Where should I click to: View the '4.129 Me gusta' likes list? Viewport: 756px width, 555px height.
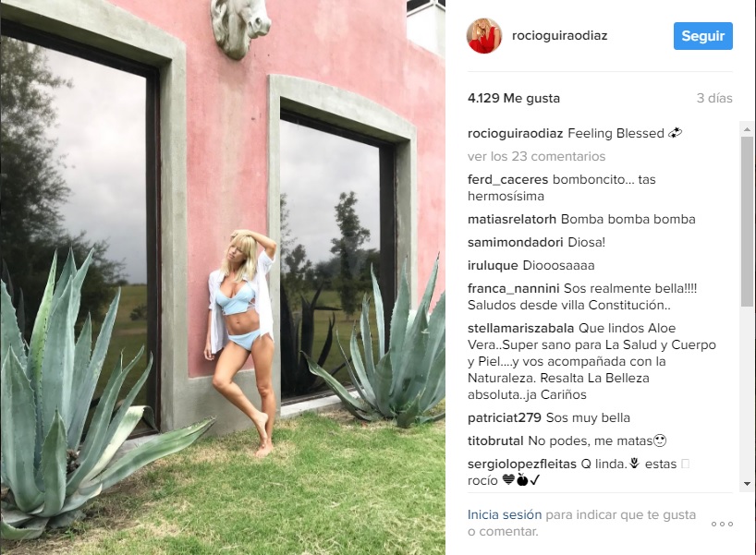coord(514,98)
